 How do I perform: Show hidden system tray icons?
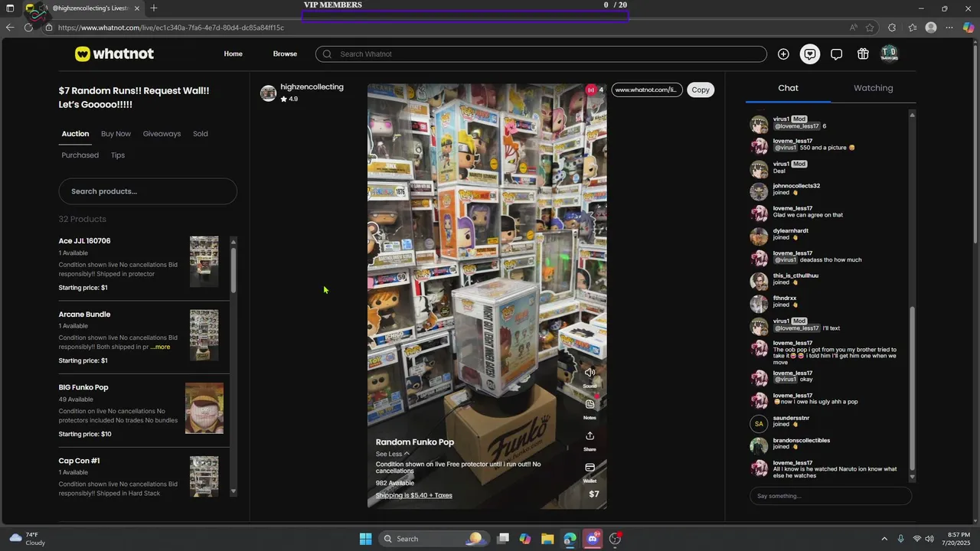884,539
